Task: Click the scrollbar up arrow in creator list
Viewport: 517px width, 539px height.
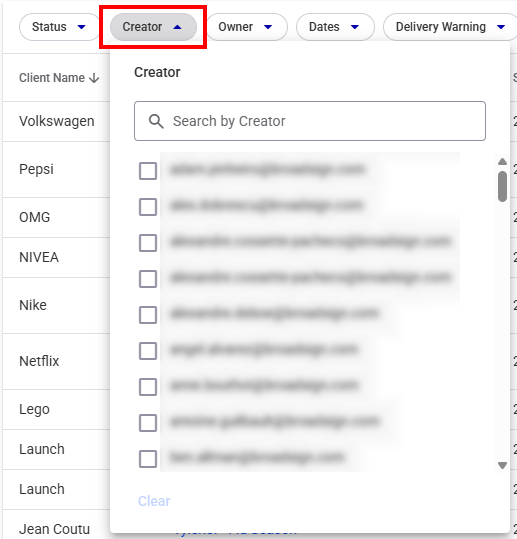Action: [502, 162]
